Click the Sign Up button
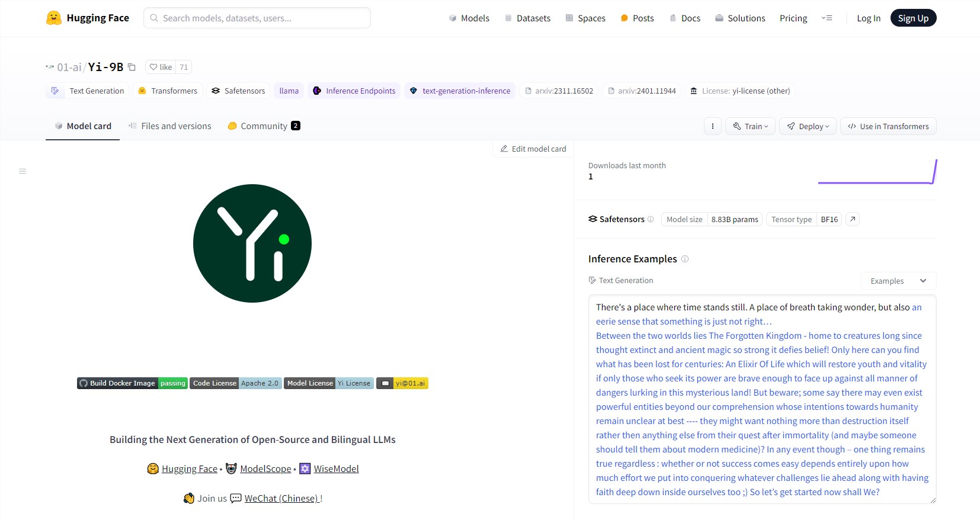 (913, 18)
